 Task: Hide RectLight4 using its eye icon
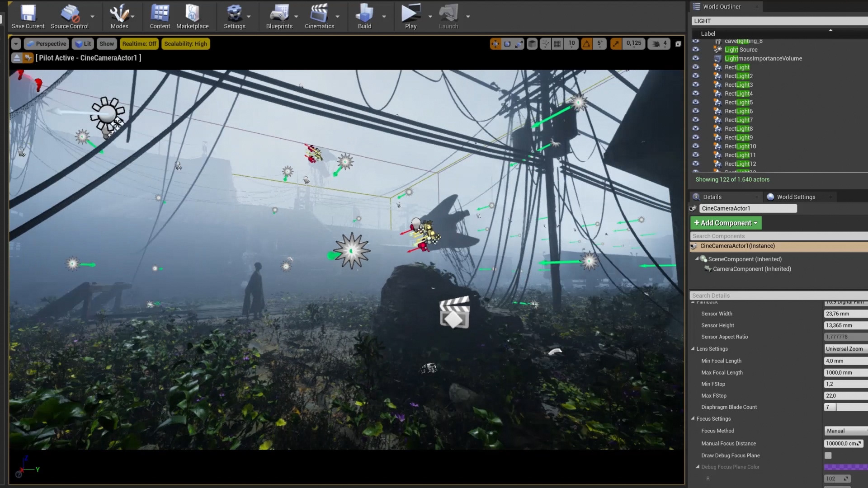(696, 94)
